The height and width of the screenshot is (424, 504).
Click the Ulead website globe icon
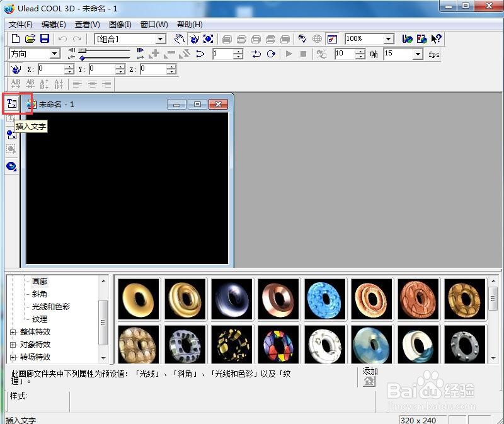click(407, 39)
